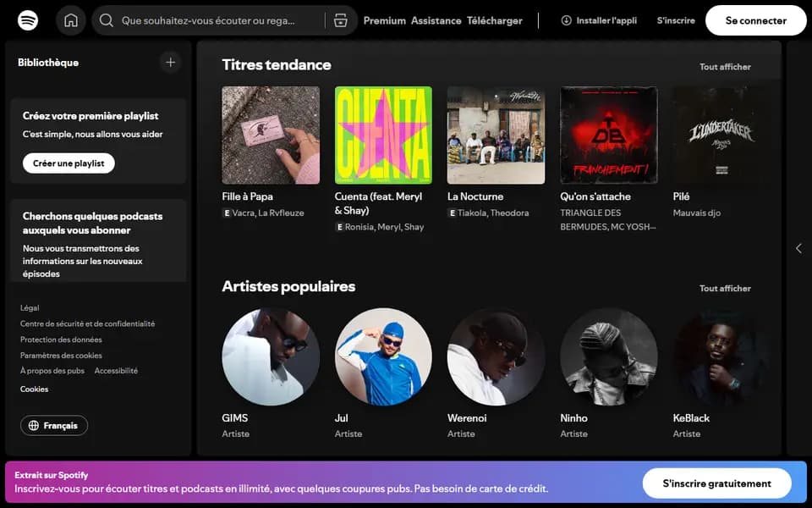
Task: Click the title 'Cuenta (feat. Meryl & Shay)'
Action: click(379, 203)
